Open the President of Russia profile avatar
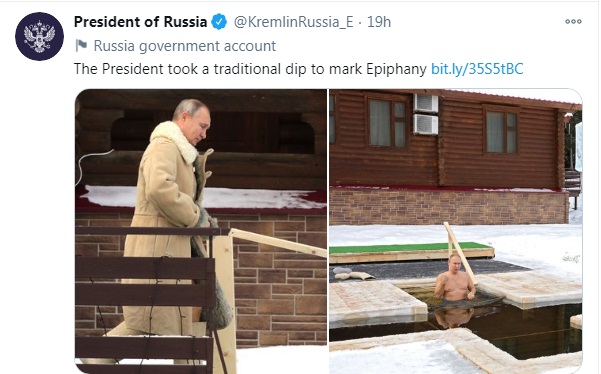This screenshot has width=601, height=374. tap(39, 36)
